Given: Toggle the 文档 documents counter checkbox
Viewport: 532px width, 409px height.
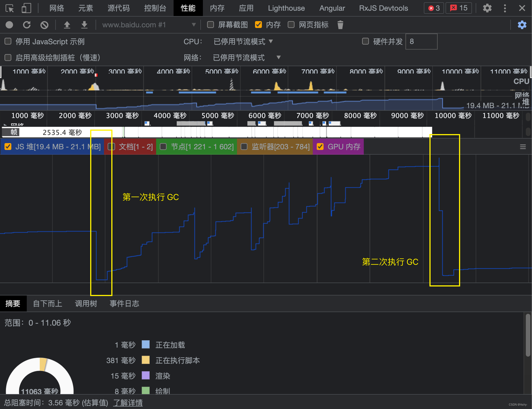Looking at the screenshot, I should (x=112, y=146).
